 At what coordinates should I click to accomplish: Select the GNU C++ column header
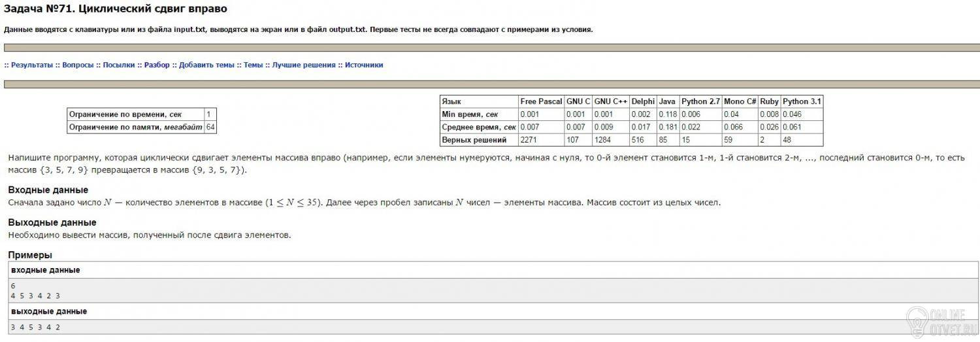click(611, 101)
